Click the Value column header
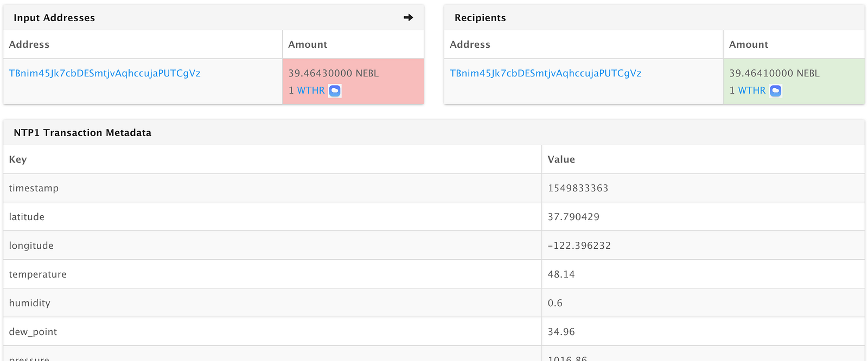Image resolution: width=868 pixels, height=361 pixels. tap(561, 159)
